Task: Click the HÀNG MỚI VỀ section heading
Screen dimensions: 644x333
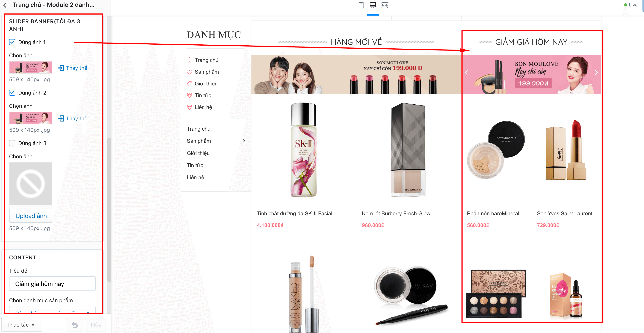Action: coord(356,42)
